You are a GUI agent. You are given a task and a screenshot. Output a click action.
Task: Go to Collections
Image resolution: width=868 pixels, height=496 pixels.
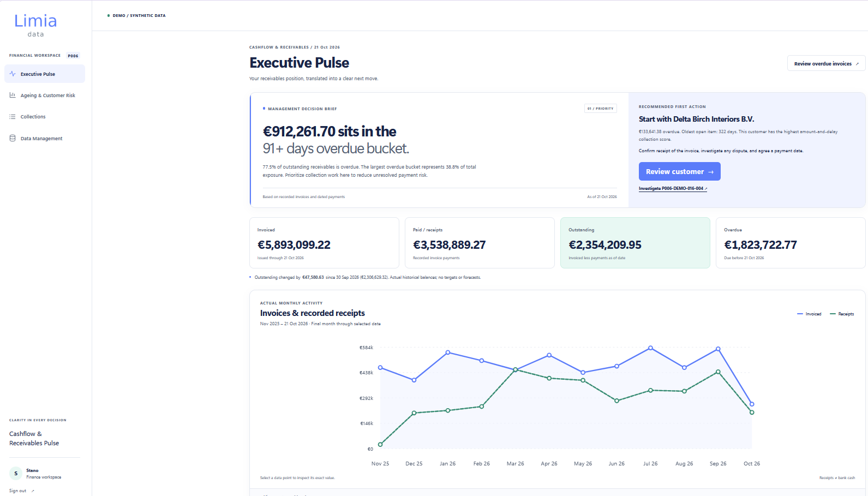click(x=45, y=117)
